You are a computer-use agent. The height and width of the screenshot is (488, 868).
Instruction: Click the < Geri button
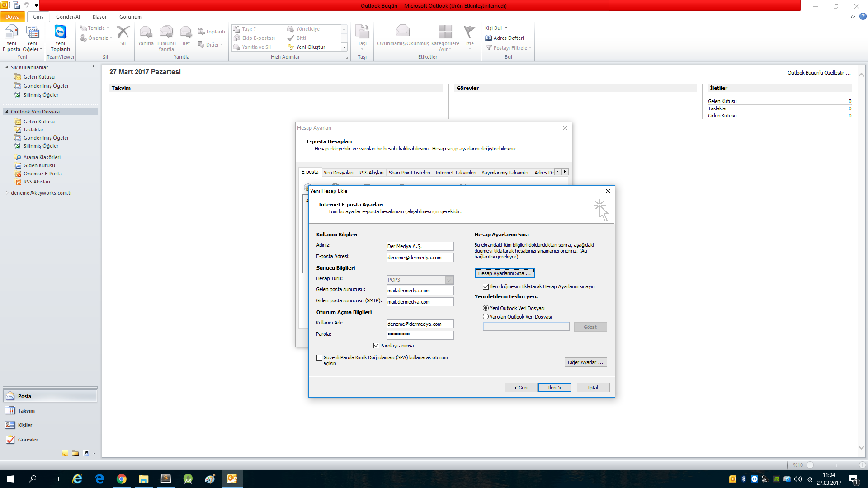coord(521,388)
